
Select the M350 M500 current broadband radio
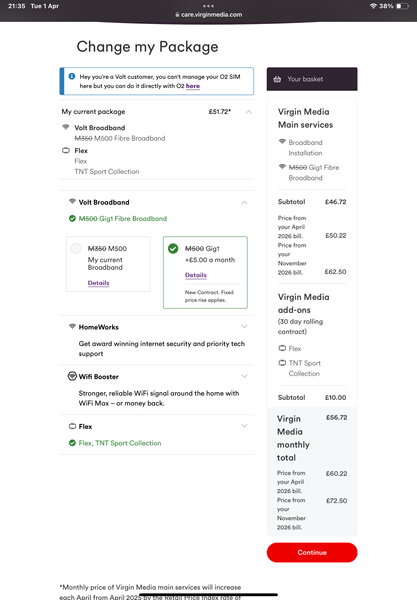click(76, 248)
